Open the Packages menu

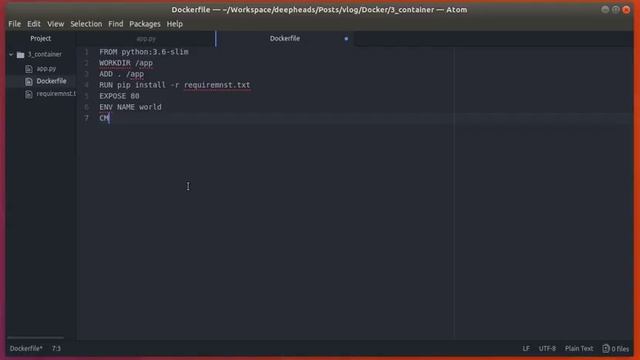click(x=144, y=24)
